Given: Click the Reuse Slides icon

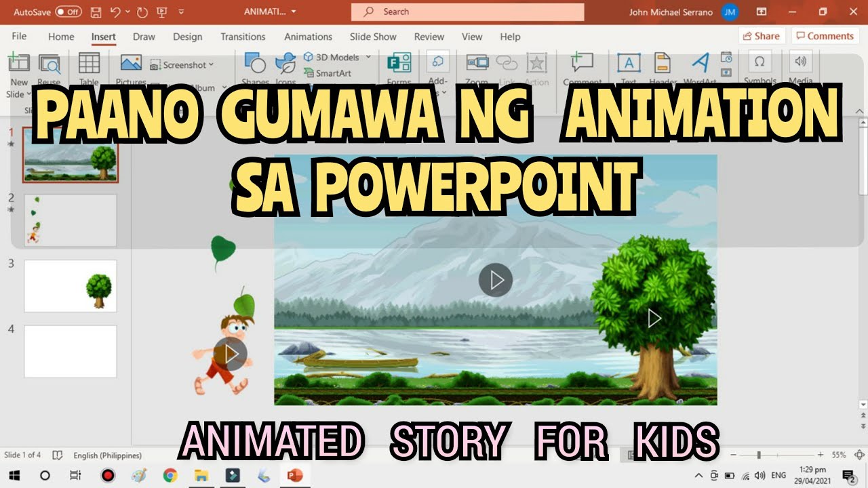Looking at the screenshot, I should [49, 63].
